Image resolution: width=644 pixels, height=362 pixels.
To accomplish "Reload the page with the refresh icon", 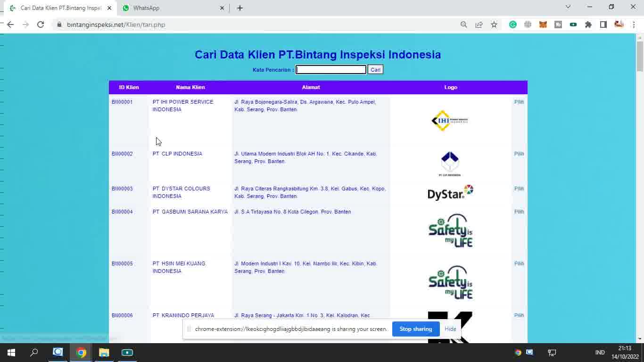I will tap(41, 25).
